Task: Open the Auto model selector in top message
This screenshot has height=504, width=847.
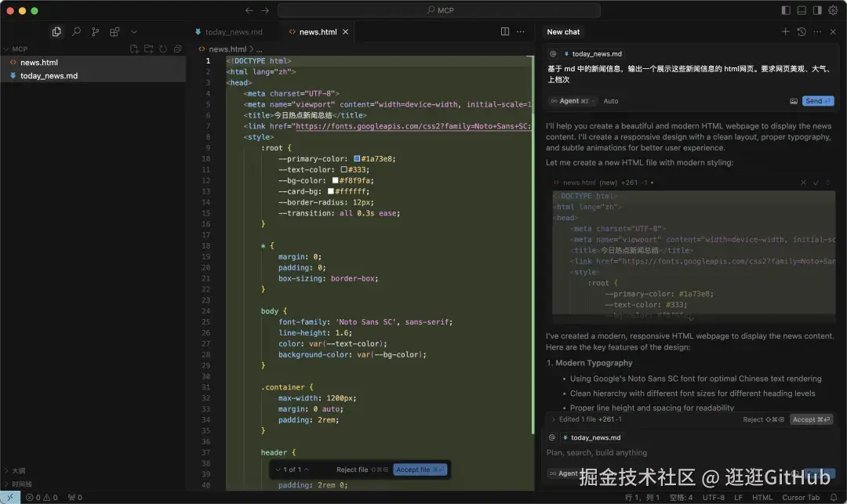Action: [611, 101]
